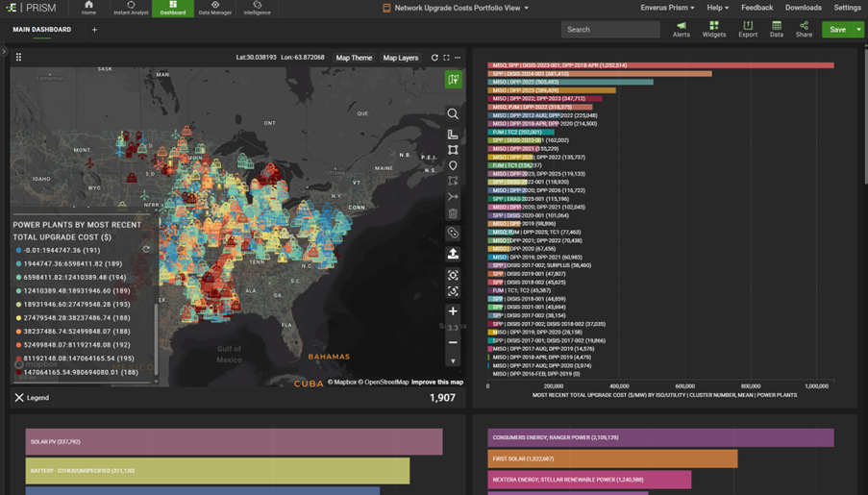Image resolution: width=868 pixels, height=495 pixels.
Task: Click the Map Theme button
Action: (x=354, y=58)
